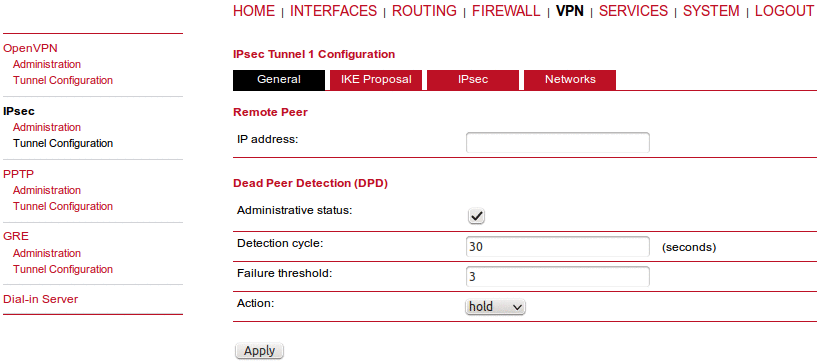This screenshot has height=362, width=817.
Task: Open the INTERFACES menu
Action: (333, 11)
